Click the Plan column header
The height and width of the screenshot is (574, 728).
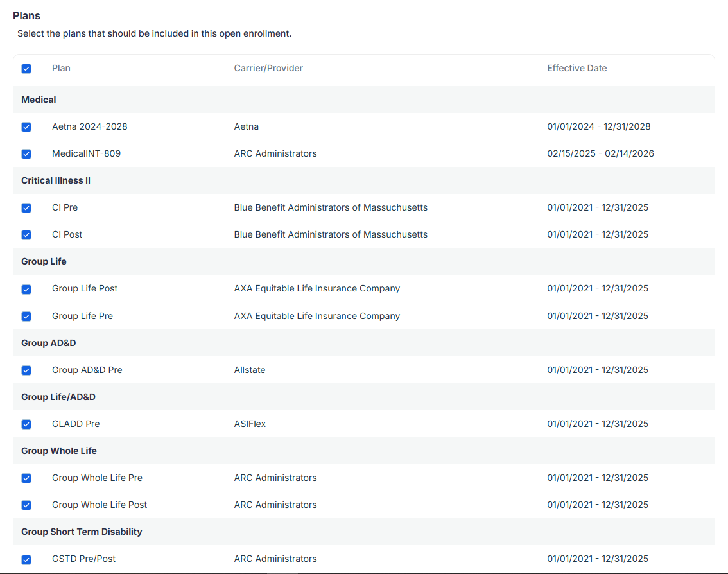[x=61, y=68]
